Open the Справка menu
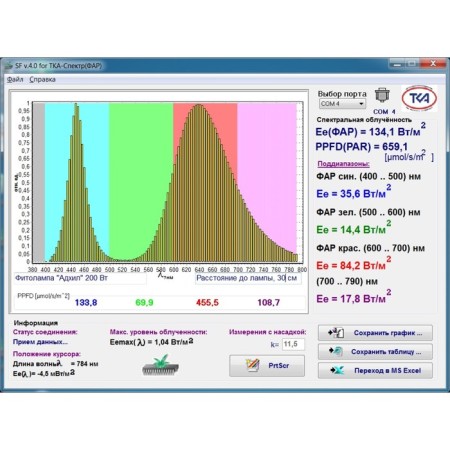 [42, 79]
